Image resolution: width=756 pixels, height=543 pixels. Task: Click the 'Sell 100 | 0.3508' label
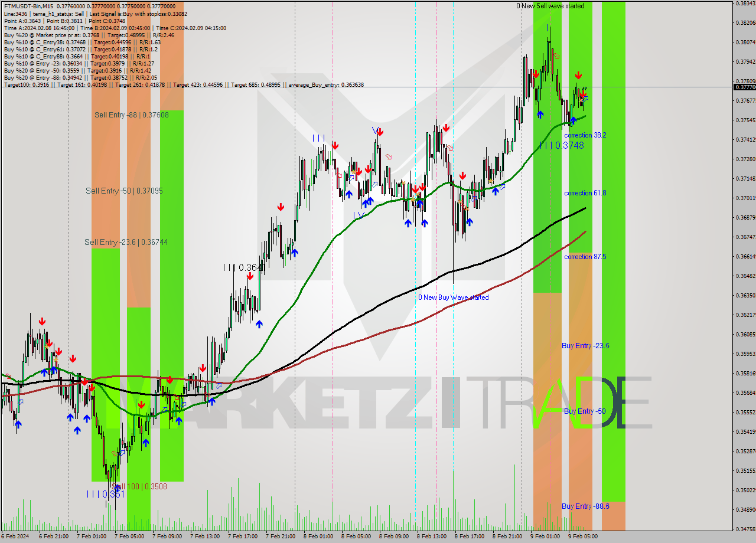(139, 487)
